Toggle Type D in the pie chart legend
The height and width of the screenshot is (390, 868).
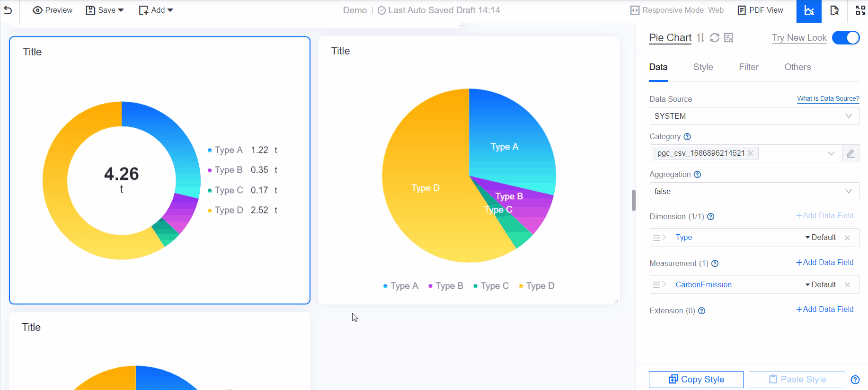click(x=536, y=286)
